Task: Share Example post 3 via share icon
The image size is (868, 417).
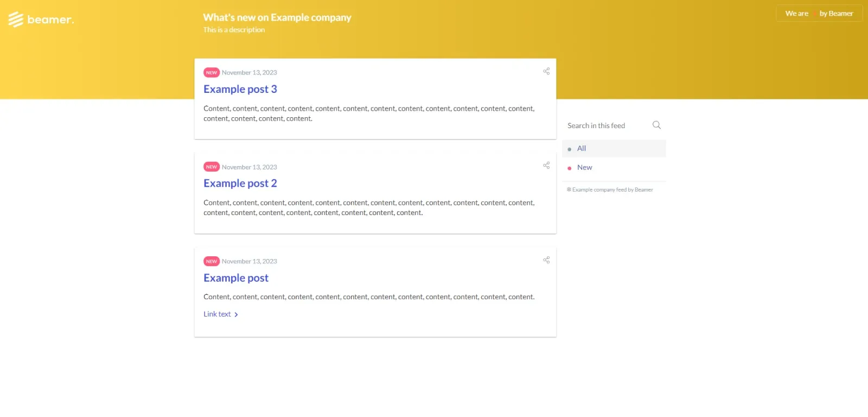Action: (x=546, y=71)
